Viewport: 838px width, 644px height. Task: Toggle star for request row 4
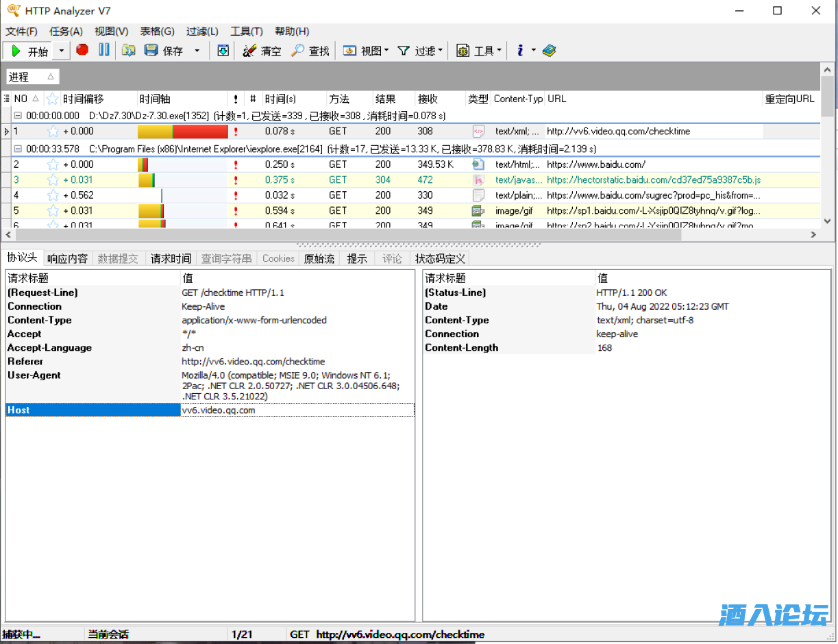point(53,195)
